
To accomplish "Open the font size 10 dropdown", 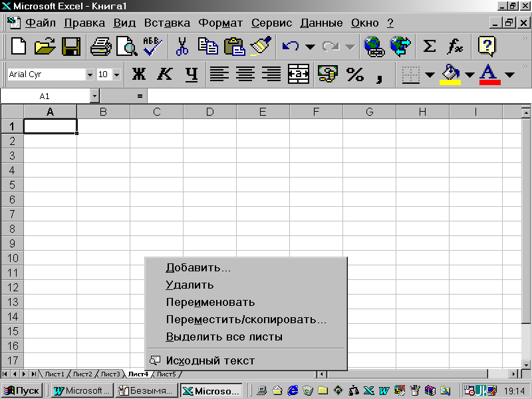I will pos(116,74).
